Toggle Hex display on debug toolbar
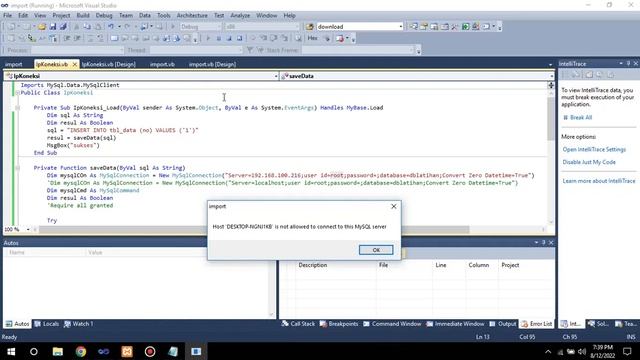 (x=313, y=38)
